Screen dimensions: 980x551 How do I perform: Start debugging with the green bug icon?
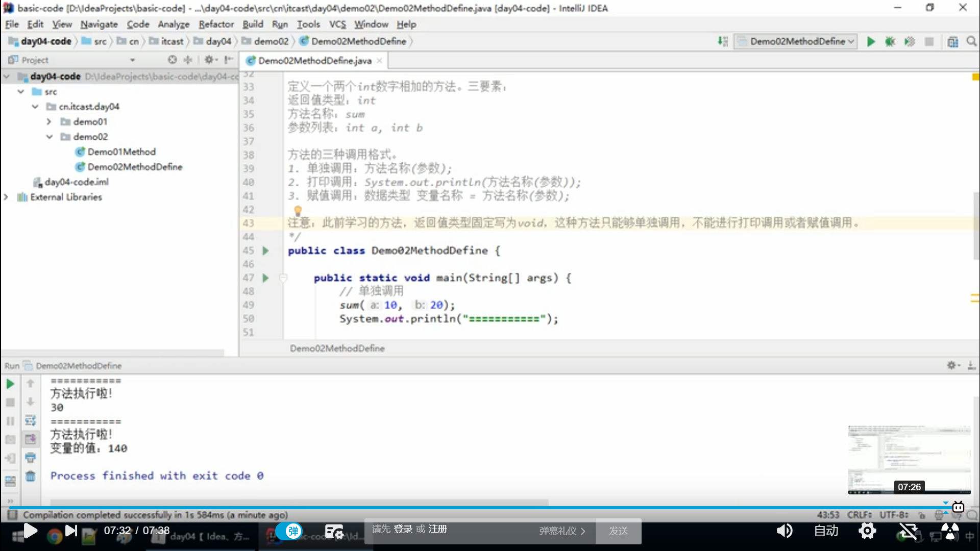(890, 41)
